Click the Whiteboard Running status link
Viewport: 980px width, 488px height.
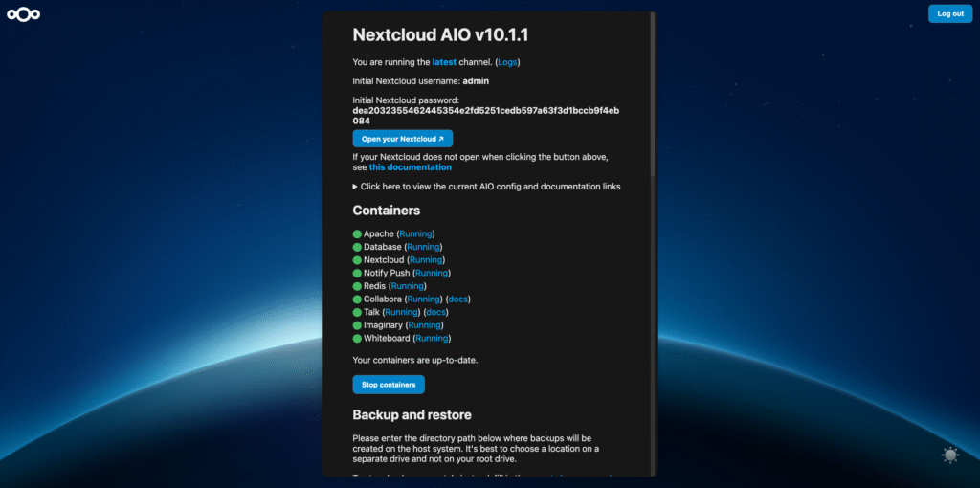[x=432, y=338]
